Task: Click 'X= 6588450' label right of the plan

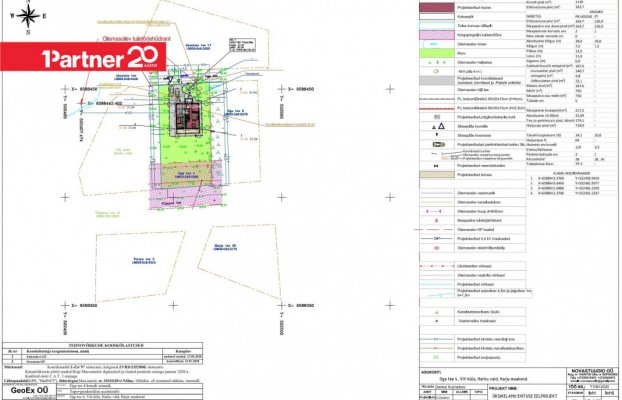Action: coord(301,89)
